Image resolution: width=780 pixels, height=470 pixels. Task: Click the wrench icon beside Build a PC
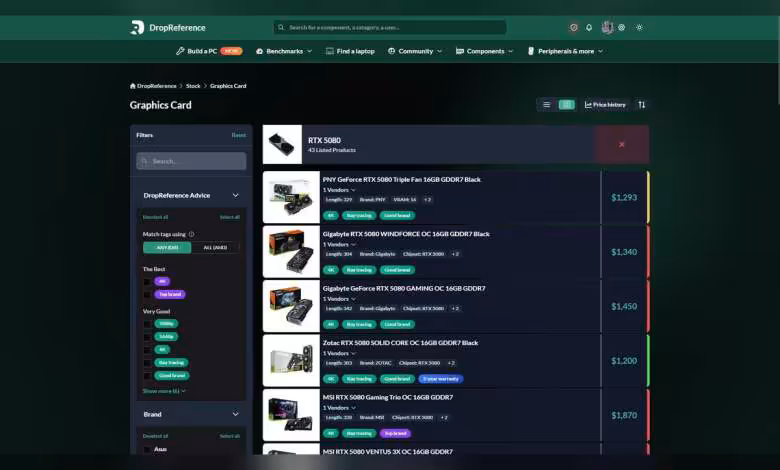pos(180,51)
